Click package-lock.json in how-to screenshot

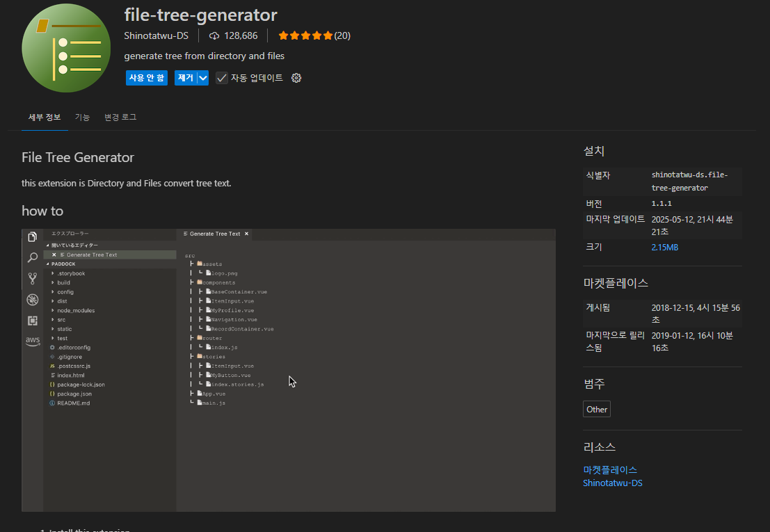(81, 385)
